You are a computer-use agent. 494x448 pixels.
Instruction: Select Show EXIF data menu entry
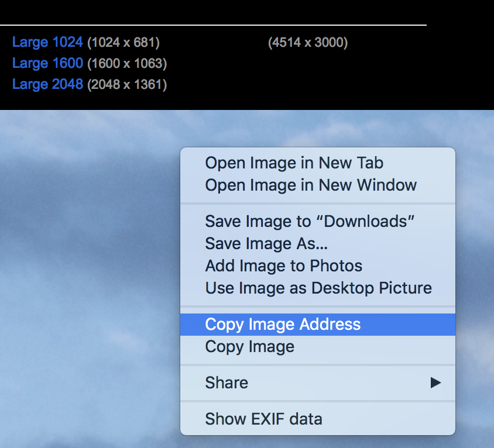[318, 419]
